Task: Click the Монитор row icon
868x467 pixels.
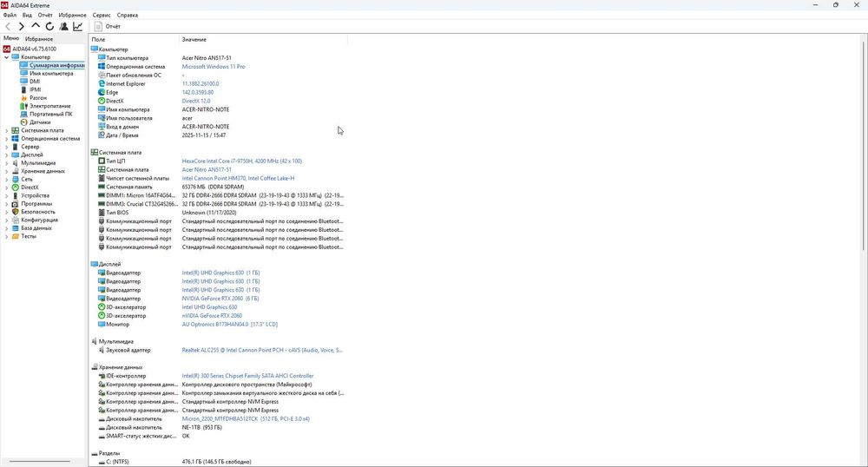Action: [x=102, y=325]
